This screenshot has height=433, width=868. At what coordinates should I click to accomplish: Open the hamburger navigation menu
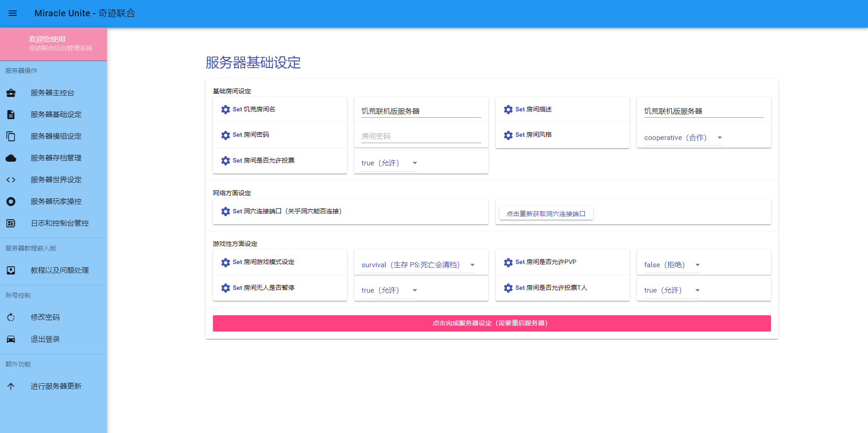13,13
